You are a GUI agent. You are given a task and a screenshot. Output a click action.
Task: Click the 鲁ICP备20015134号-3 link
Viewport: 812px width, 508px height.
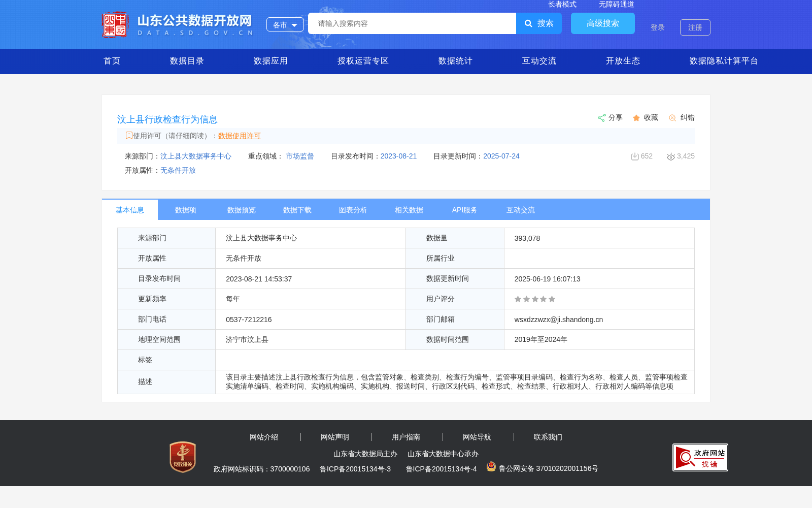(x=355, y=469)
